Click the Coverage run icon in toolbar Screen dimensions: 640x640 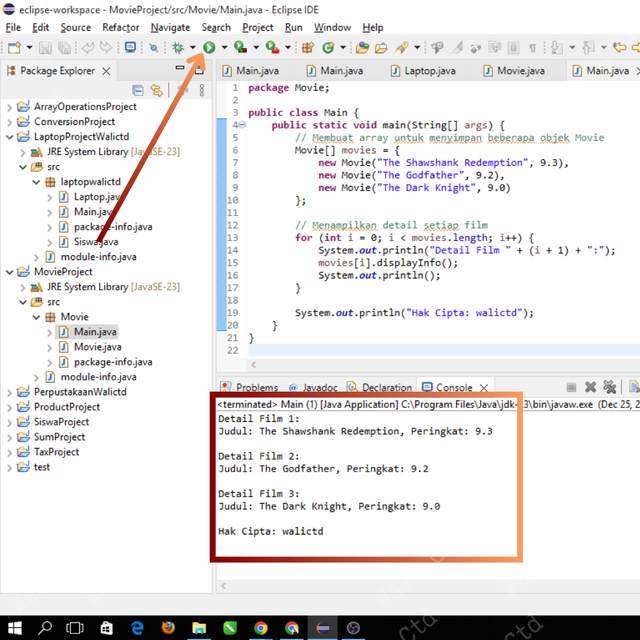point(242,47)
